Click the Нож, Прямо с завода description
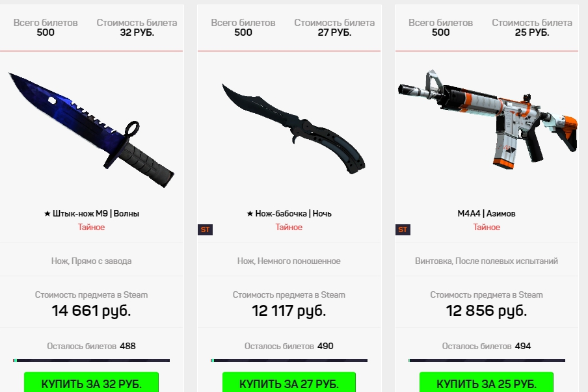 [x=92, y=261]
